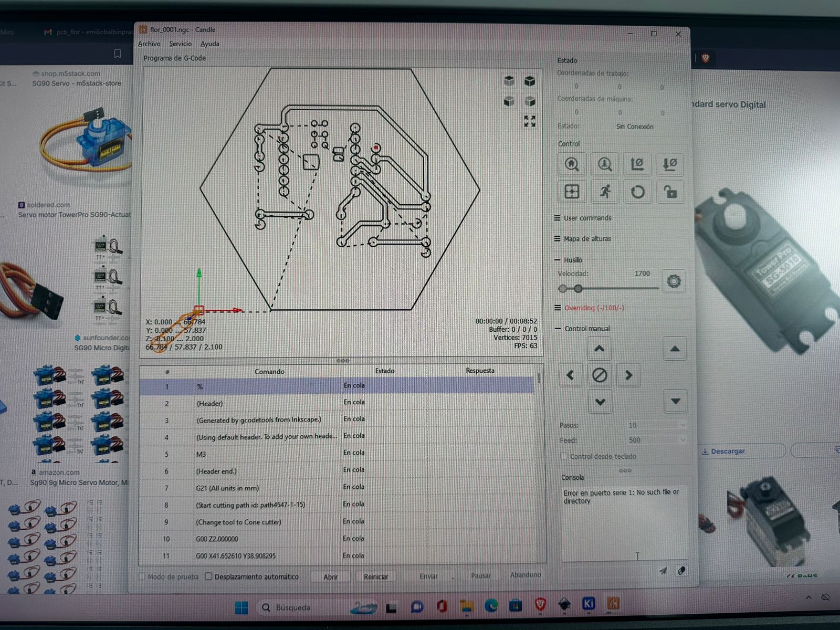
Task: Set side view with the right-face cube
Action: [530, 101]
